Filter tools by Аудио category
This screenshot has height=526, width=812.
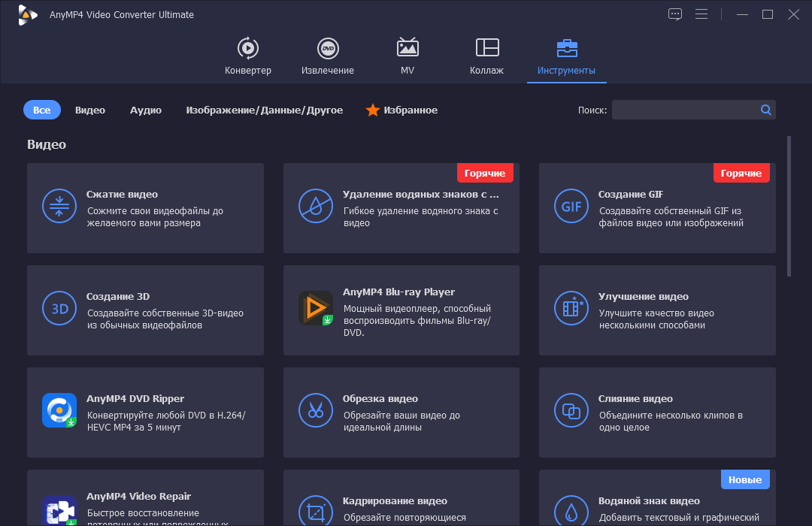point(146,110)
